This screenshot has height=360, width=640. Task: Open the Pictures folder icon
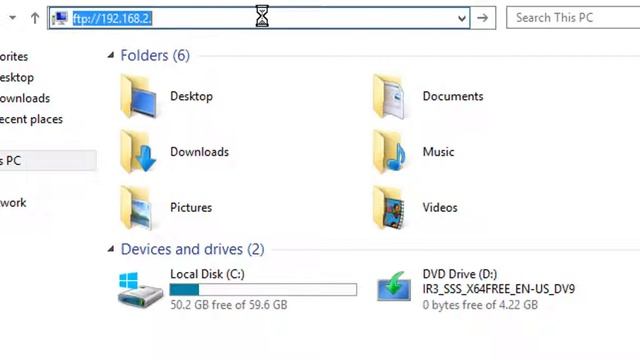click(137, 207)
